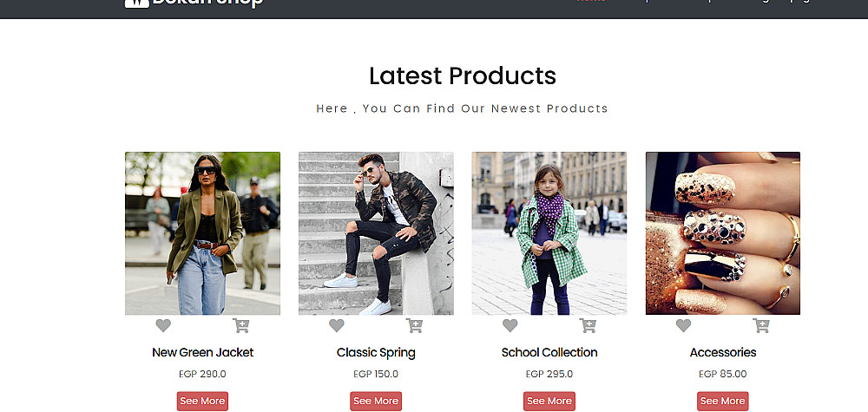Image resolution: width=868 pixels, height=412 pixels.
Task: Click See More for Classic Spring
Action: pos(376,401)
